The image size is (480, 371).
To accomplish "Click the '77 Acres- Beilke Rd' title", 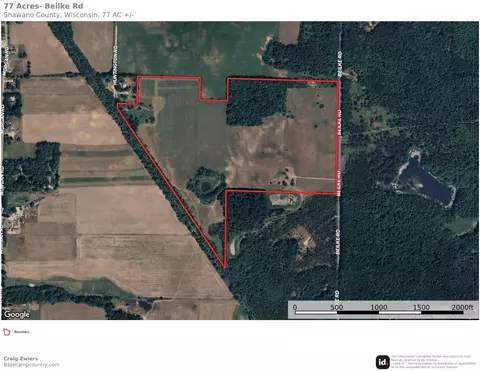I will click(43, 6).
